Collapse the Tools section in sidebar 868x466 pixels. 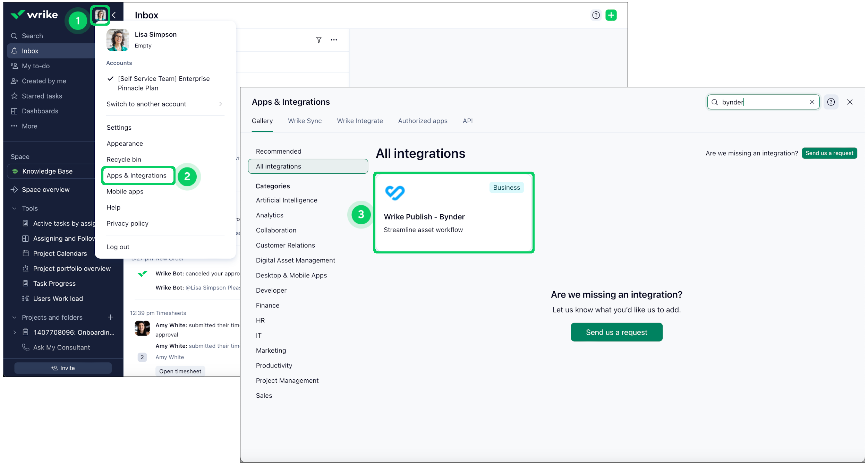15,208
